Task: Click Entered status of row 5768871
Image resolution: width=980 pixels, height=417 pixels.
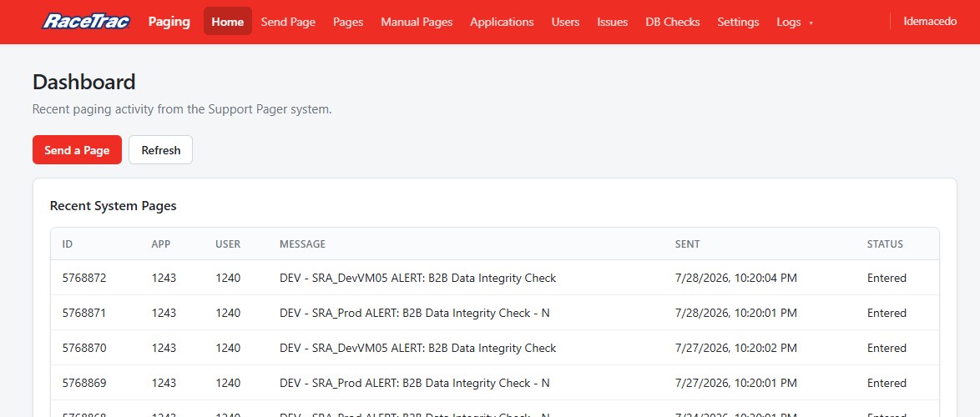Action: [887, 313]
